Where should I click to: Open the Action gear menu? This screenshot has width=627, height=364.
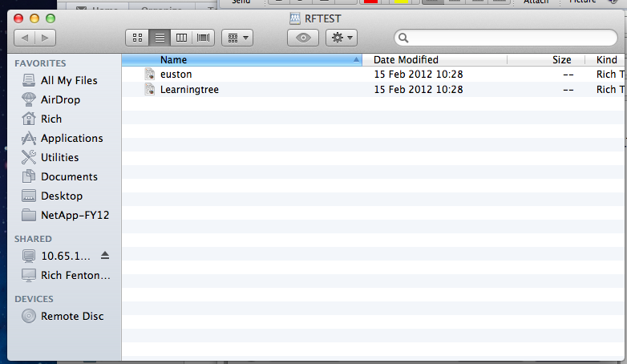342,38
